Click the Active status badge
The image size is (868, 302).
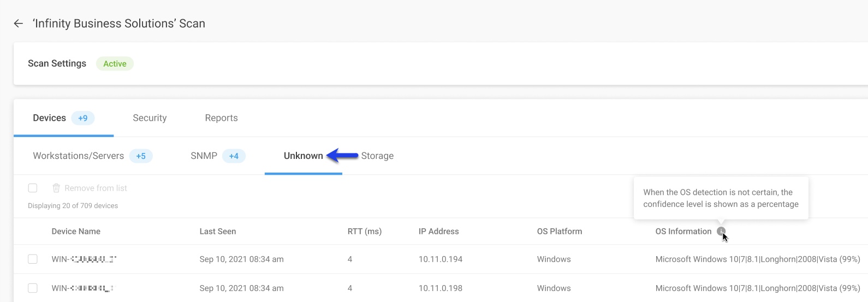click(115, 64)
